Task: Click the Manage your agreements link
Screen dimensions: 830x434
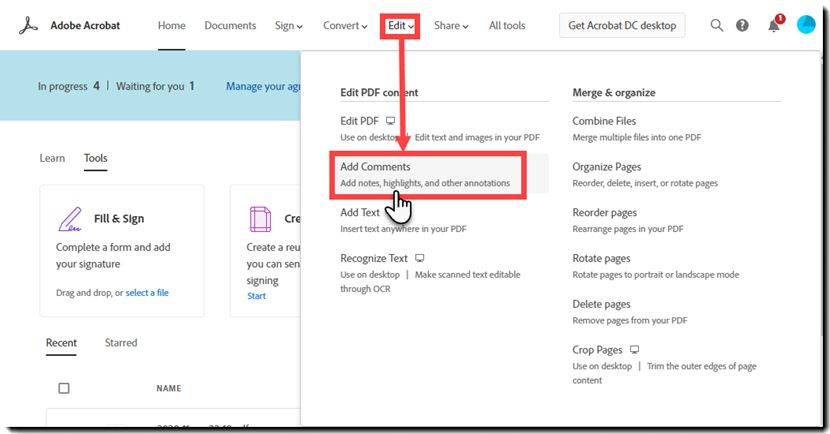Action: coord(263,86)
